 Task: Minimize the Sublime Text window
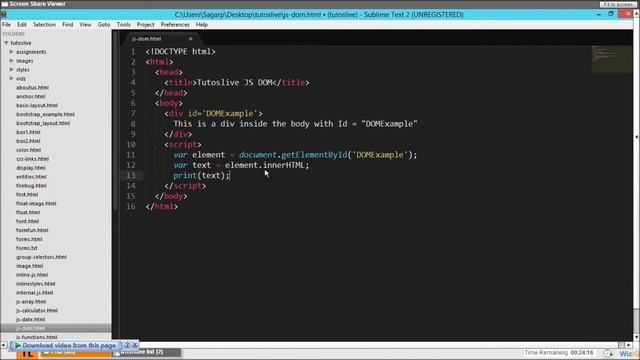[599, 14]
